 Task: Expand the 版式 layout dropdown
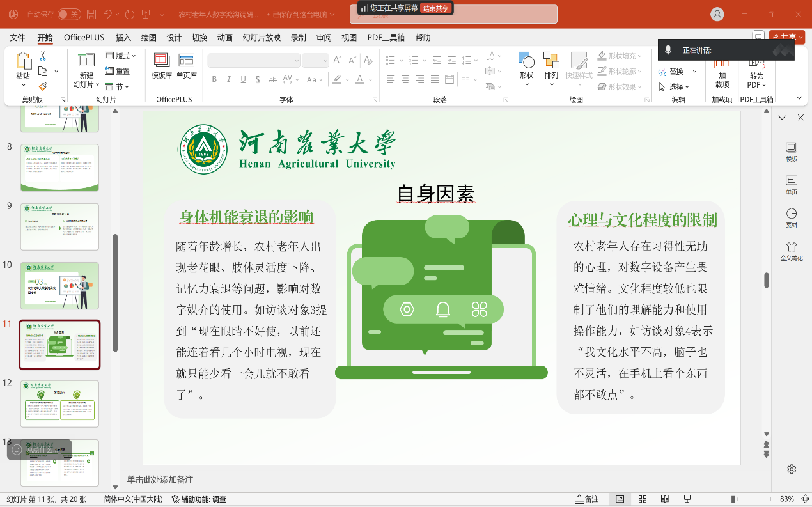pos(121,56)
